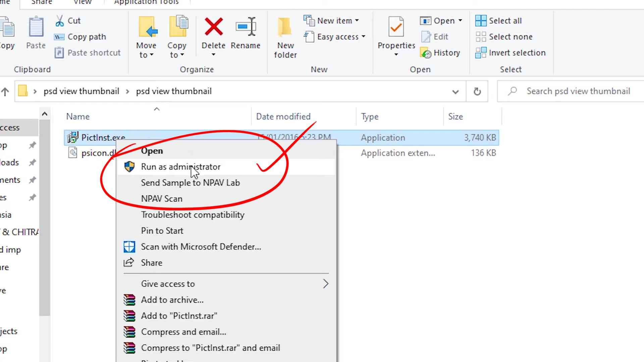Click the WinRAR icon beside Add to archive
The height and width of the screenshot is (362, 644).
coord(129,300)
